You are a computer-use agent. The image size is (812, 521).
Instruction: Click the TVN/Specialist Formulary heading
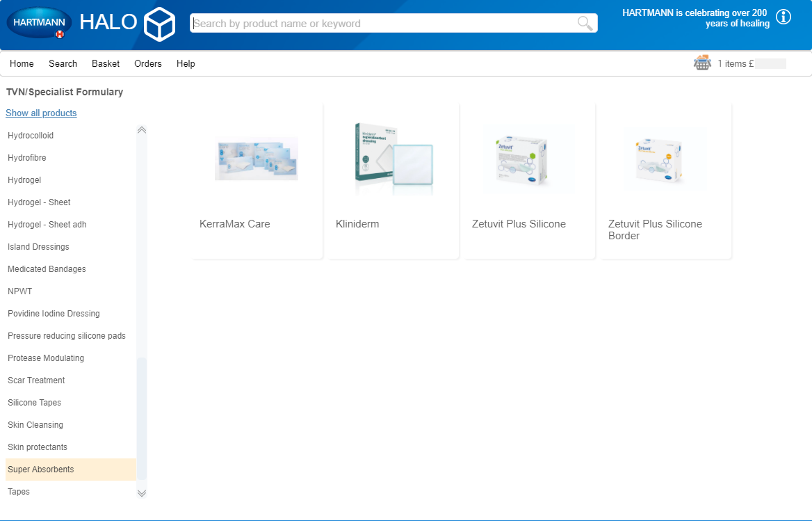click(x=65, y=93)
